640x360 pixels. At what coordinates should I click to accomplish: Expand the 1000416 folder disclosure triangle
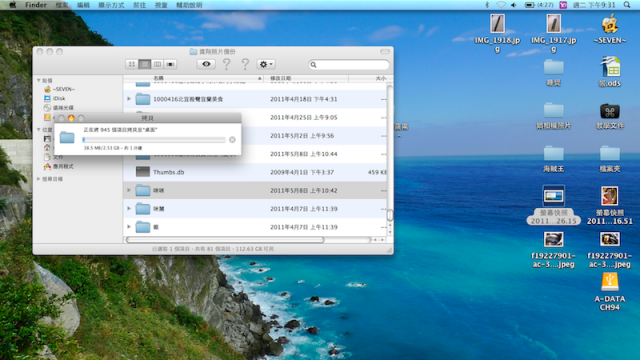click(129, 99)
